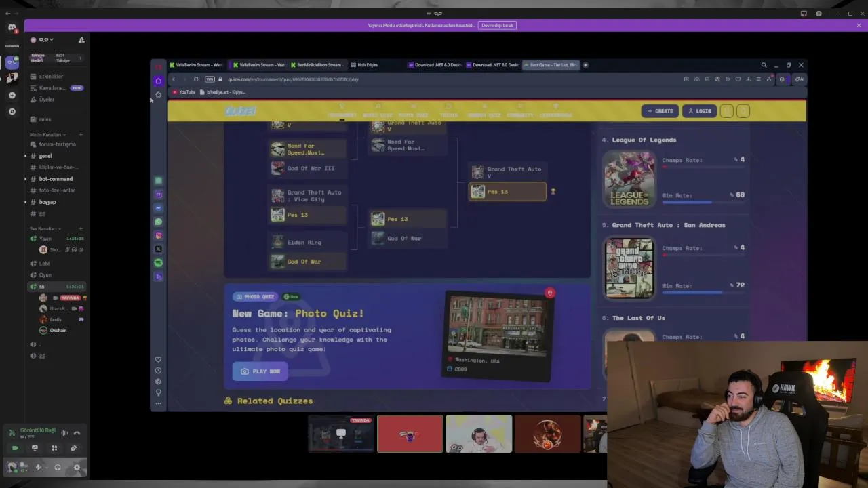Click PLAY NOW for Photo Quiz
Screen dimensions: 868x488
260,371
